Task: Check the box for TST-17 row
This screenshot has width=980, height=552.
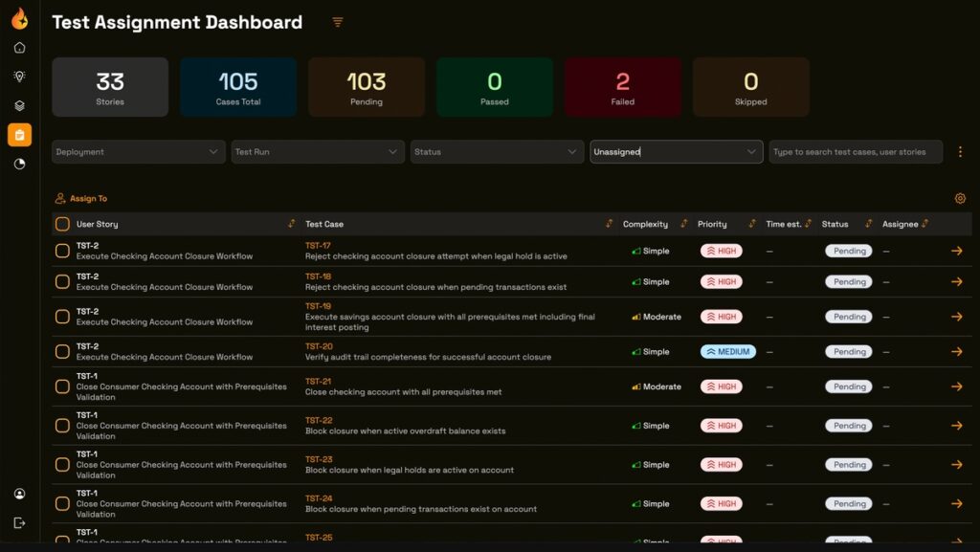Action: click(x=62, y=252)
